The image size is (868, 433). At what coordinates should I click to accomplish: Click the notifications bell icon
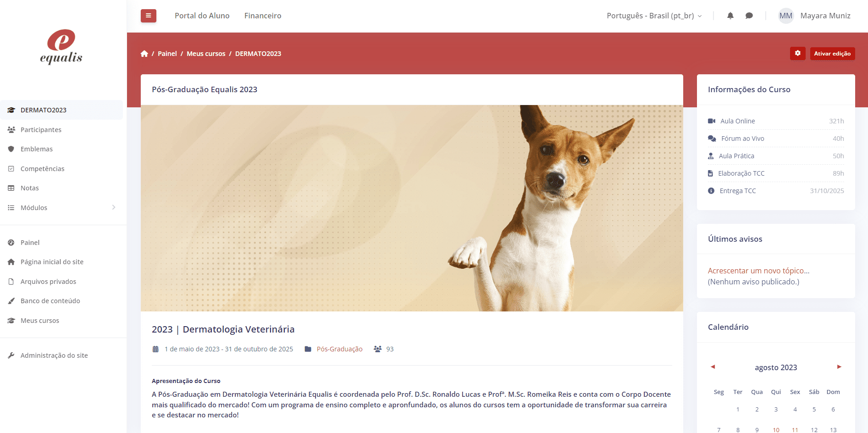[x=730, y=16]
